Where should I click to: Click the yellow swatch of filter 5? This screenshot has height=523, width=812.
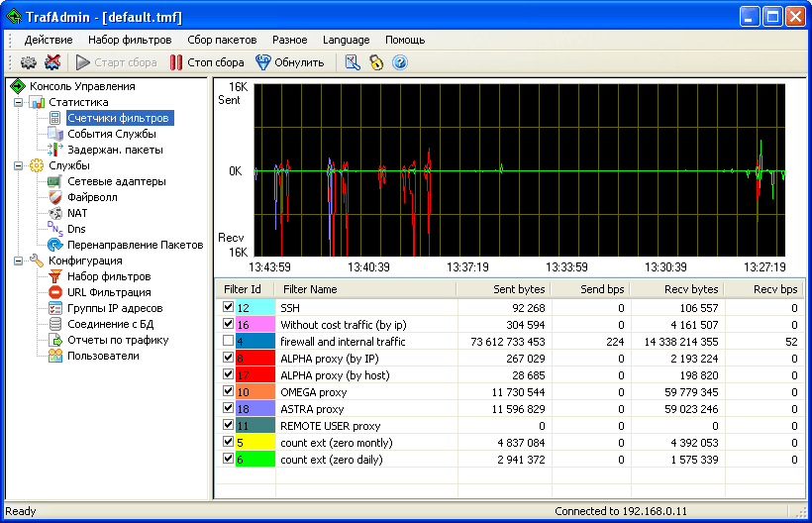[x=254, y=443]
